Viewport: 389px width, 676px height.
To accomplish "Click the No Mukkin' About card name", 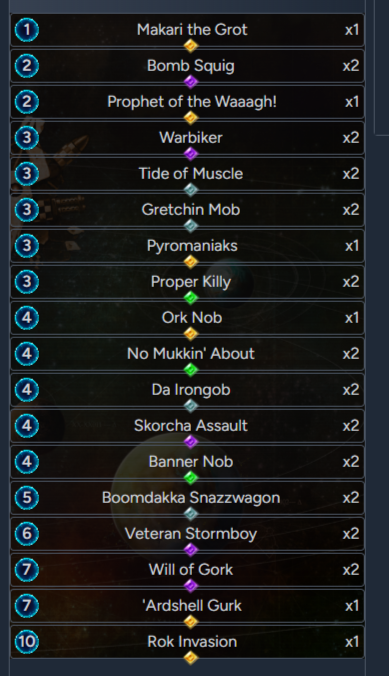I will pos(191,354).
